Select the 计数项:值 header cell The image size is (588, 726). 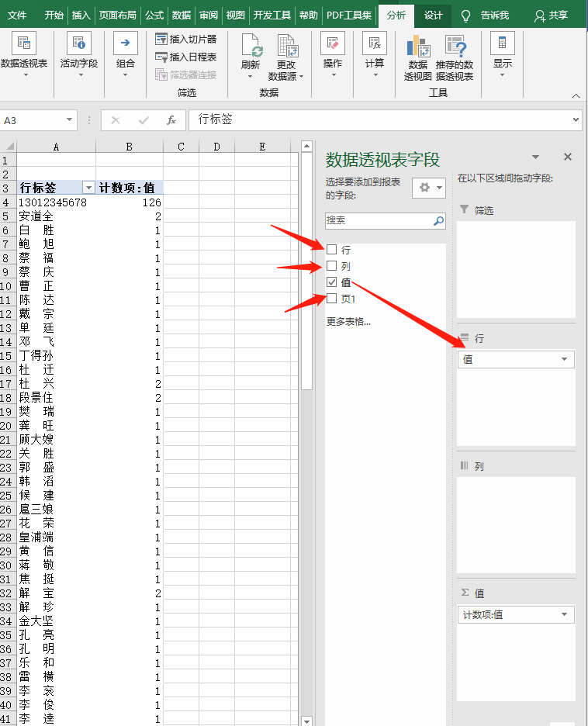pos(130,188)
